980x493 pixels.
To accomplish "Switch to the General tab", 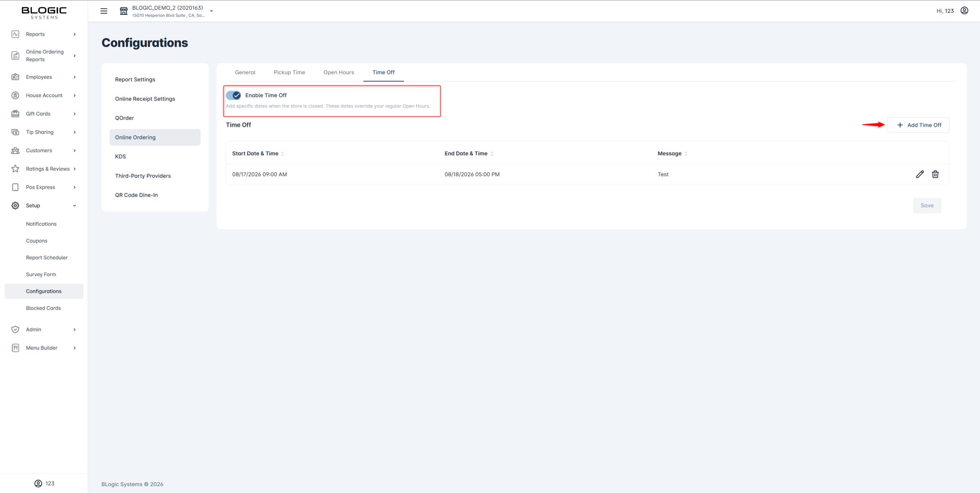I will pyautogui.click(x=245, y=72).
